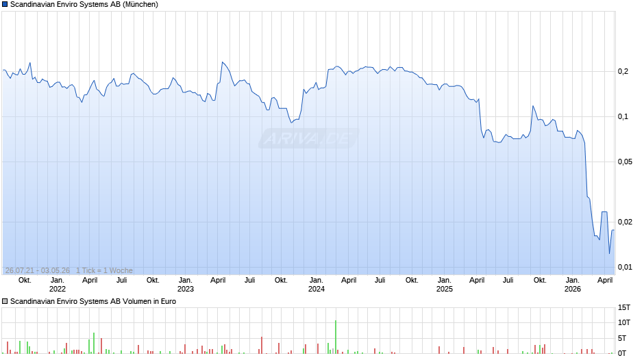The width and height of the screenshot is (644, 360).
Task: Click the 15T volume axis label
Action: (x=624, y=307)
